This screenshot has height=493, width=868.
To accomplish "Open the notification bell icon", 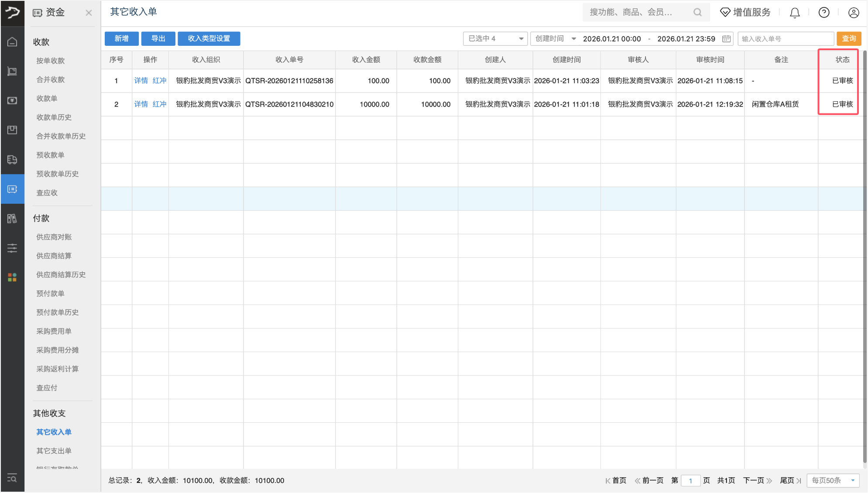I will pyautogui.click(x=794, y=12).
